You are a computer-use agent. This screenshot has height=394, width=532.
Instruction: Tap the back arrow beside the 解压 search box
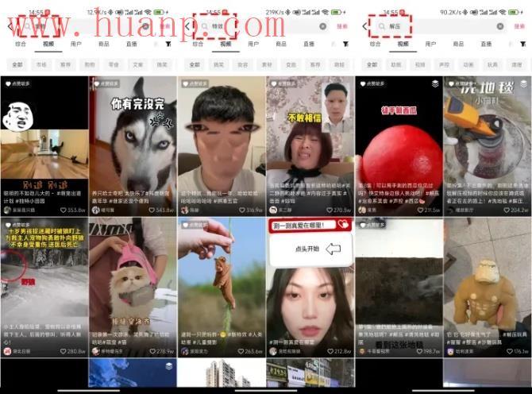pyautogui.click(x=364, y=26)
